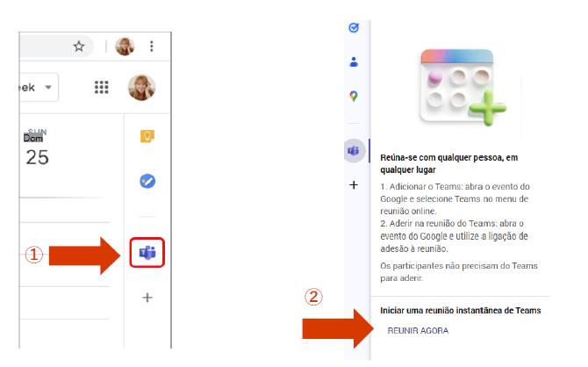
Task: Open Tasks icon at top of right panel
Action: pos(354,28)
